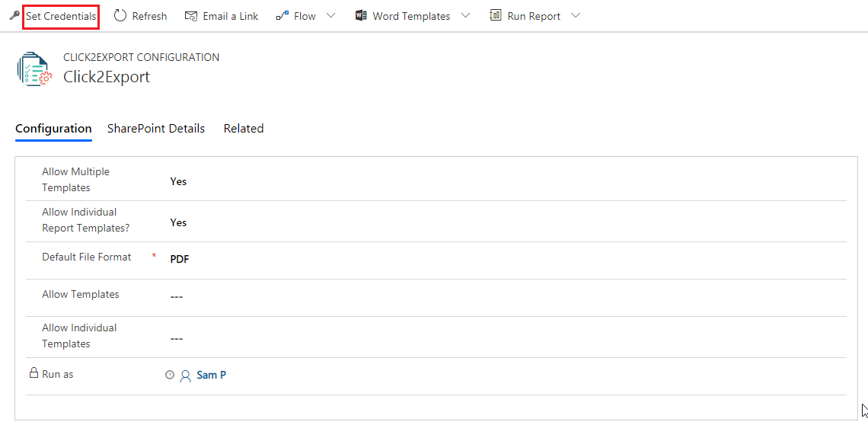
Task: Select the Configuration tab
Action: pyautogui.click(x=54, y=129)
